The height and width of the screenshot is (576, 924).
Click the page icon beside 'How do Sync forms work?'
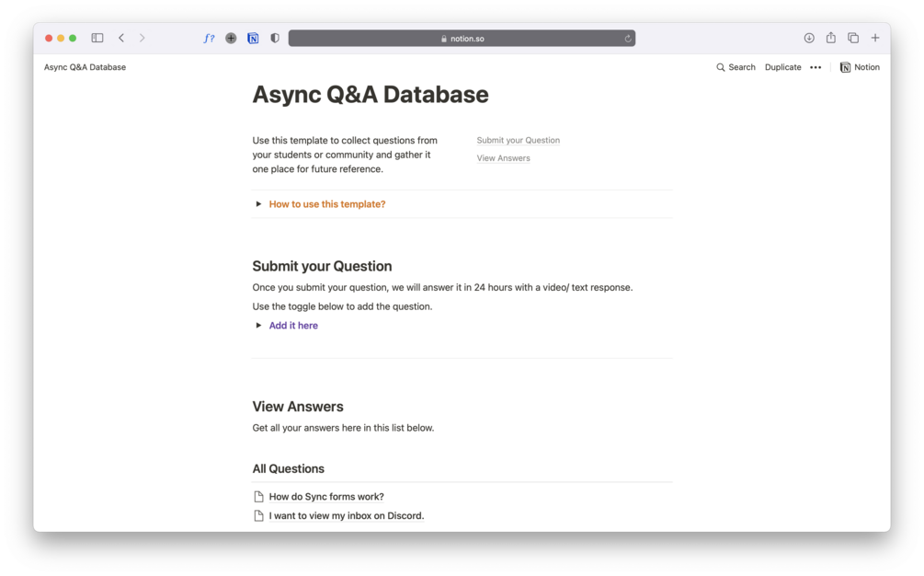coord(258,496)
